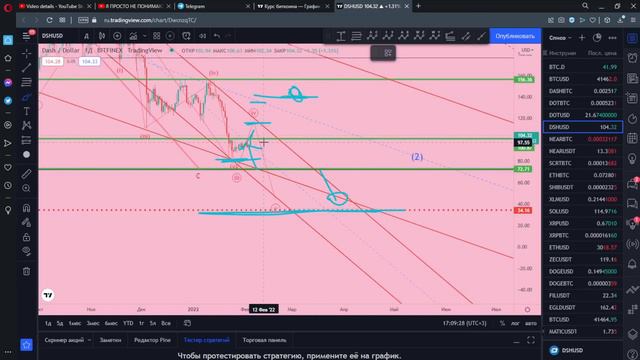Maximize the bottom panel fullscreen icon
Image resolution: width=640 pixels, height=360 pixels.
pyautogui.click(x=531, y=340)
